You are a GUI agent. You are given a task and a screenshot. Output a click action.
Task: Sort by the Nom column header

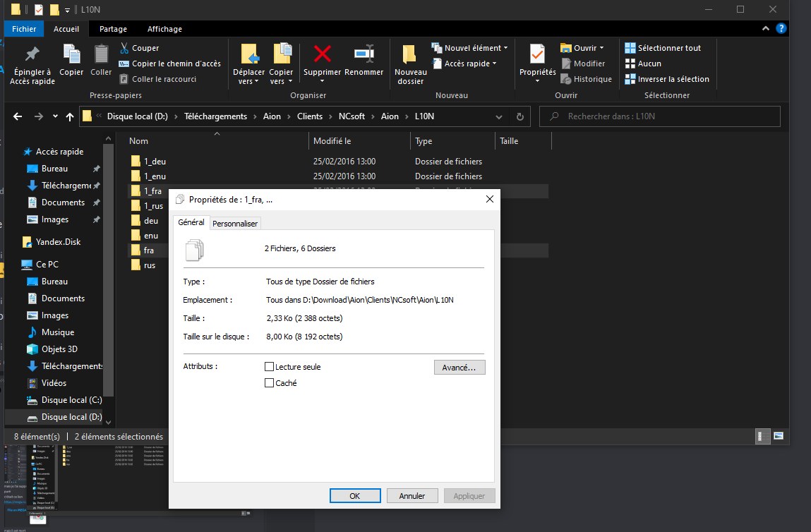pyautogui.click(x=217, y=140)
